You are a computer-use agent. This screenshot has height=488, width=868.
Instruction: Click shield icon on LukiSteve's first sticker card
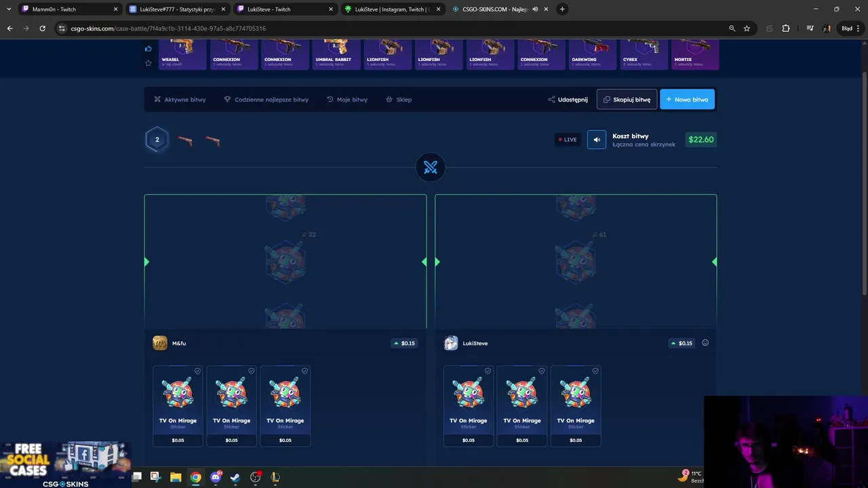488,371
